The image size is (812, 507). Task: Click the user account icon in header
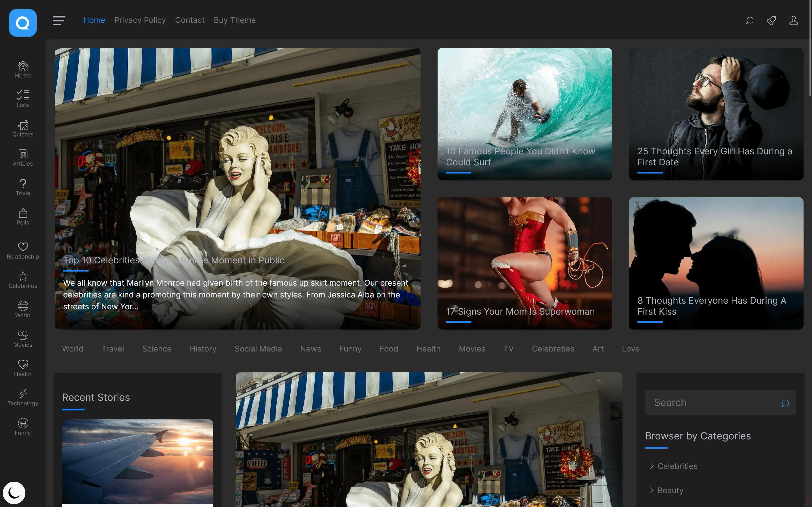[793, 21]
